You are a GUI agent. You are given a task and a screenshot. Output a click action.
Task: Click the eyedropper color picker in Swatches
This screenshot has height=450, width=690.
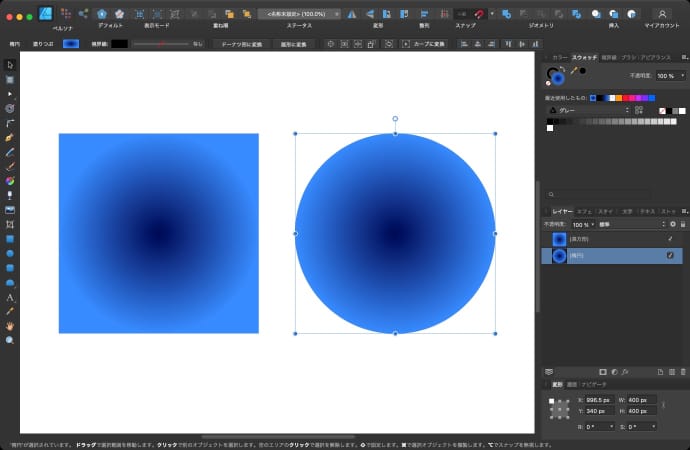pos(574,72)
